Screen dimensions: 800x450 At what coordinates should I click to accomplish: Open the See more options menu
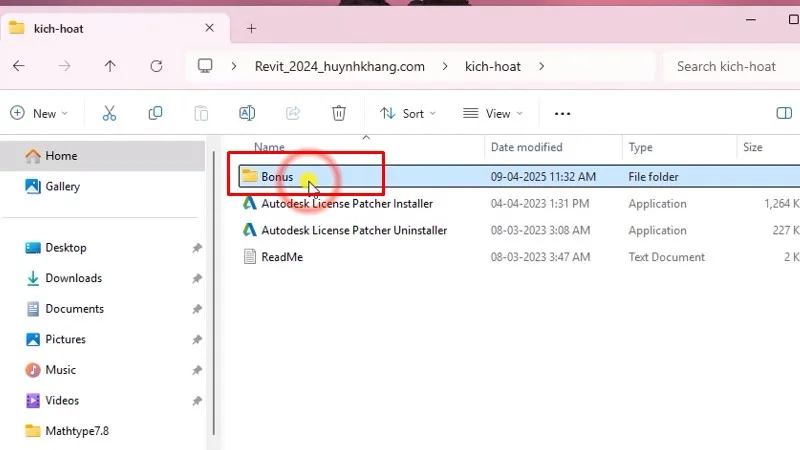click(562, 113)
